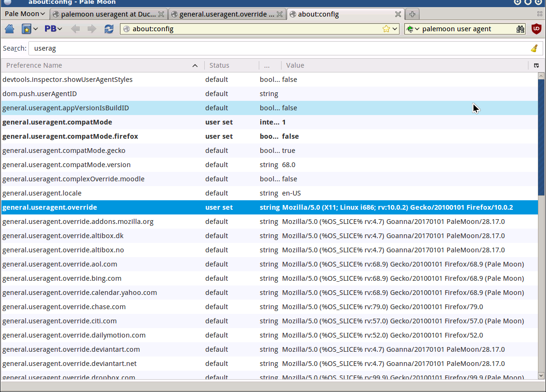Viewport: 546px width, 392px height.
Task: Click the binoculars search icon
Action: [520, 29]
